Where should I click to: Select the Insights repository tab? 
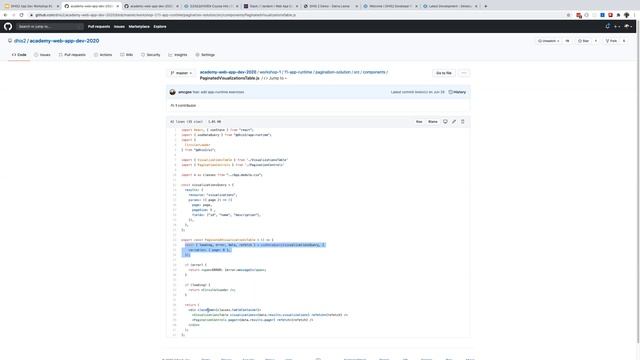point(178,55)
